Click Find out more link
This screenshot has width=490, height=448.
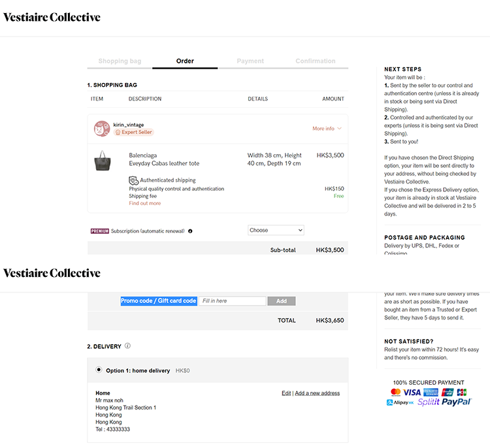click(x=144, y=203)
